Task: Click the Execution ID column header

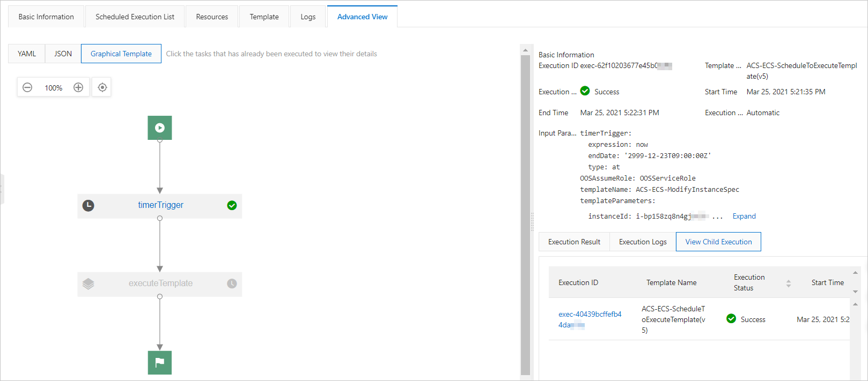Action: 578,282
